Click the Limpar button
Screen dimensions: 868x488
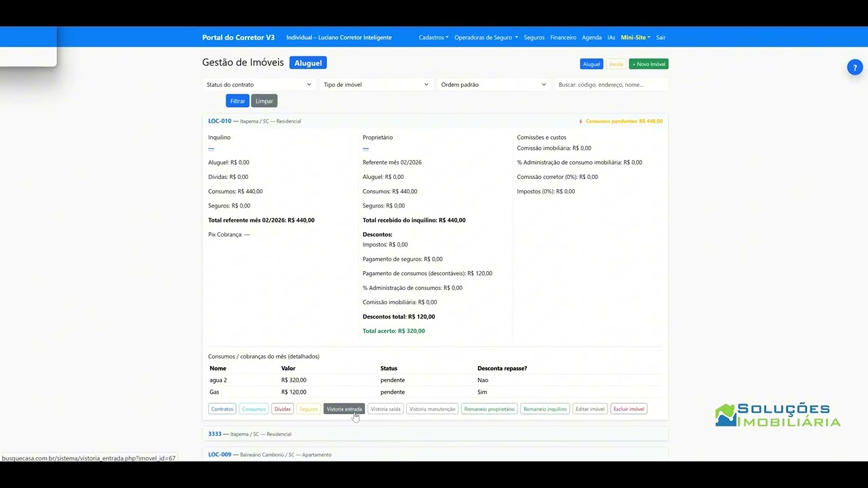264,101
